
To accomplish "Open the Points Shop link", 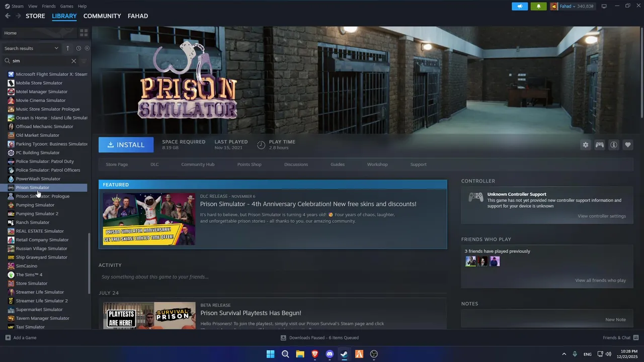I will pyautogui.click(x=250, y=164).
